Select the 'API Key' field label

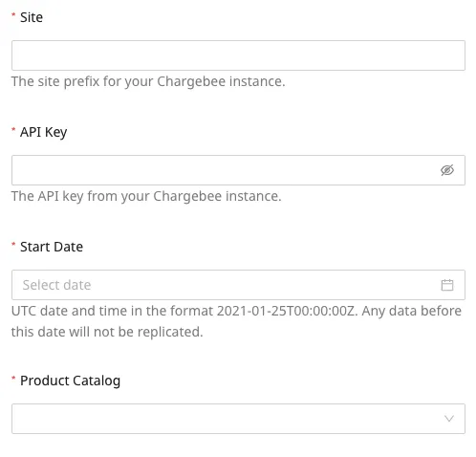43,132
